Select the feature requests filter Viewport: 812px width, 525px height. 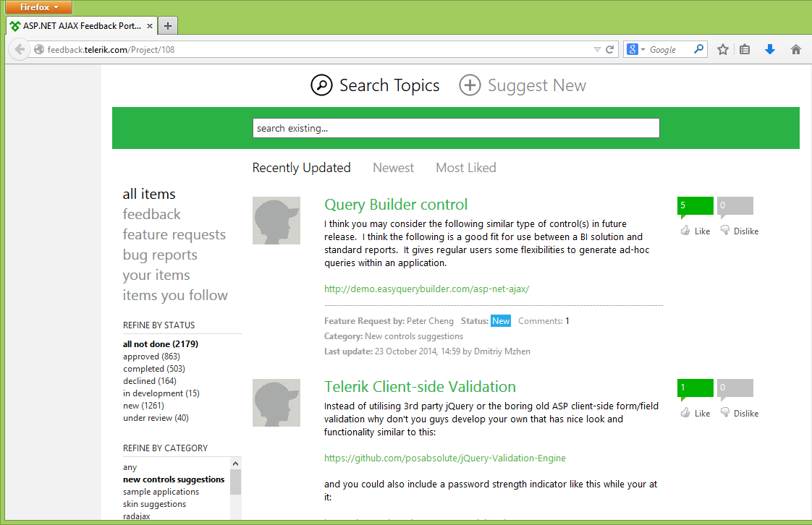point(174,235)
